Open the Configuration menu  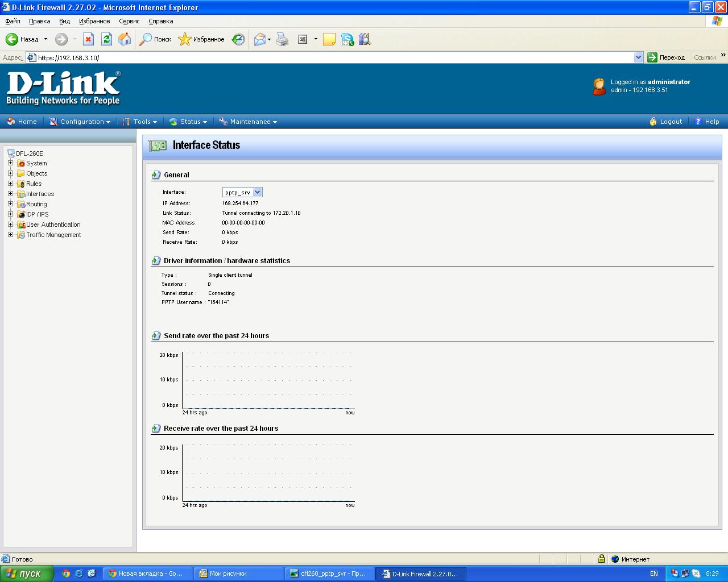coord(80,122)
